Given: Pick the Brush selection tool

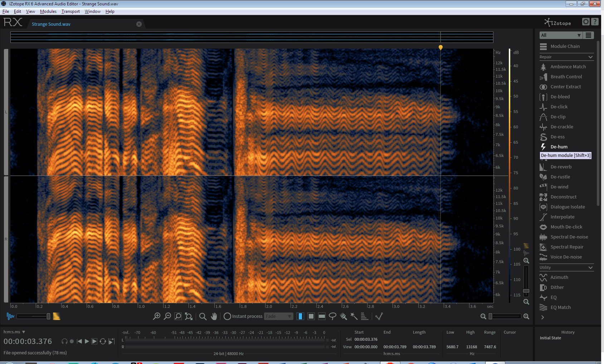Looking at the screenshot, I should (x=343, y=316).
